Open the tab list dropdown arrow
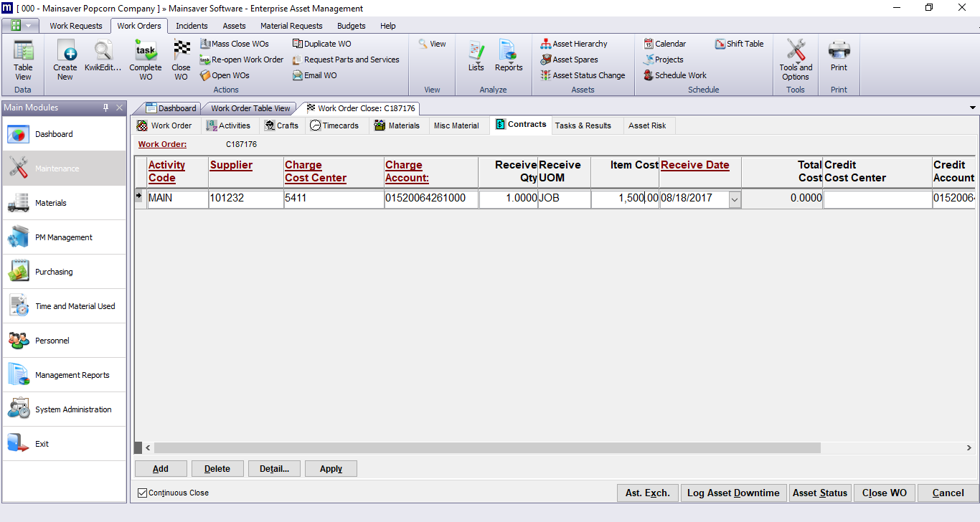This screenshot has width=980, height=522. [x=973, y=108]
